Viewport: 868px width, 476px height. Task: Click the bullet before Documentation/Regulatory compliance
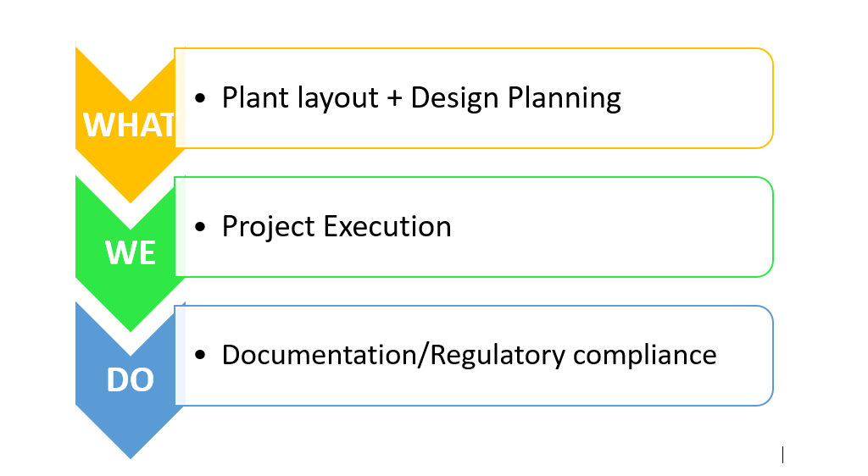pyautogui.click(x=200, y=355)
